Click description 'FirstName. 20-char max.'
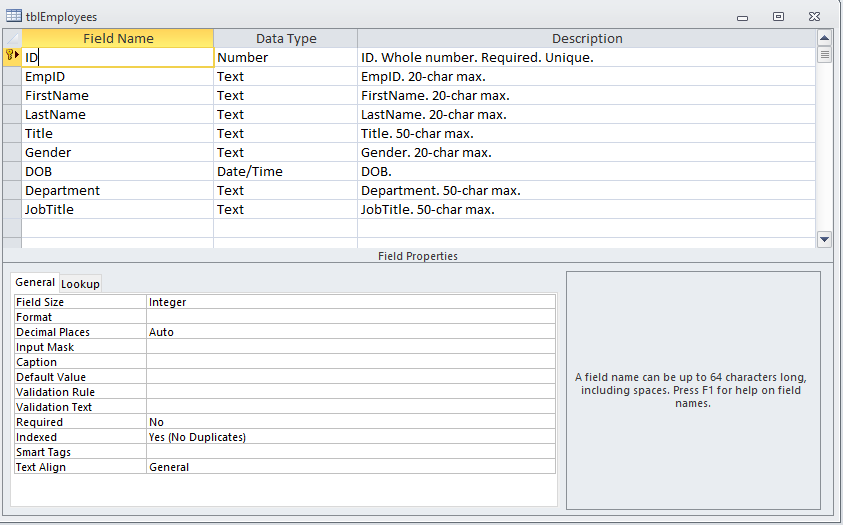 [x=587, y=96]
